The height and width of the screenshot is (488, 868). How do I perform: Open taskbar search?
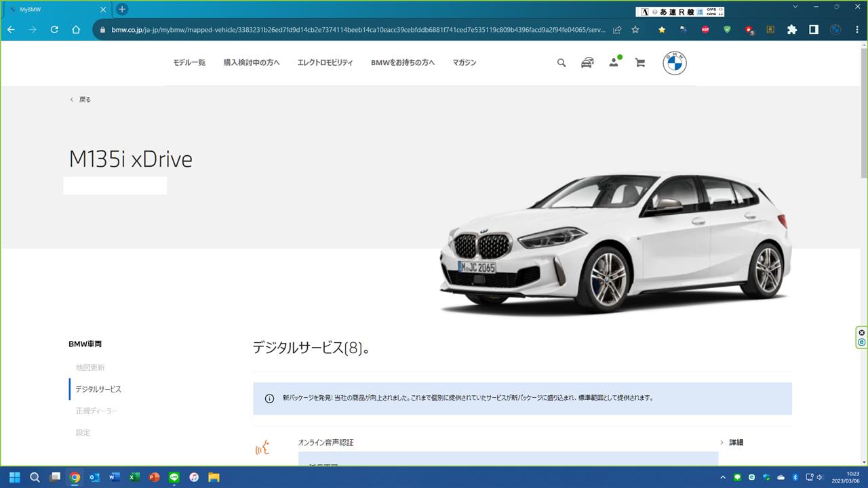coord(35,477)
